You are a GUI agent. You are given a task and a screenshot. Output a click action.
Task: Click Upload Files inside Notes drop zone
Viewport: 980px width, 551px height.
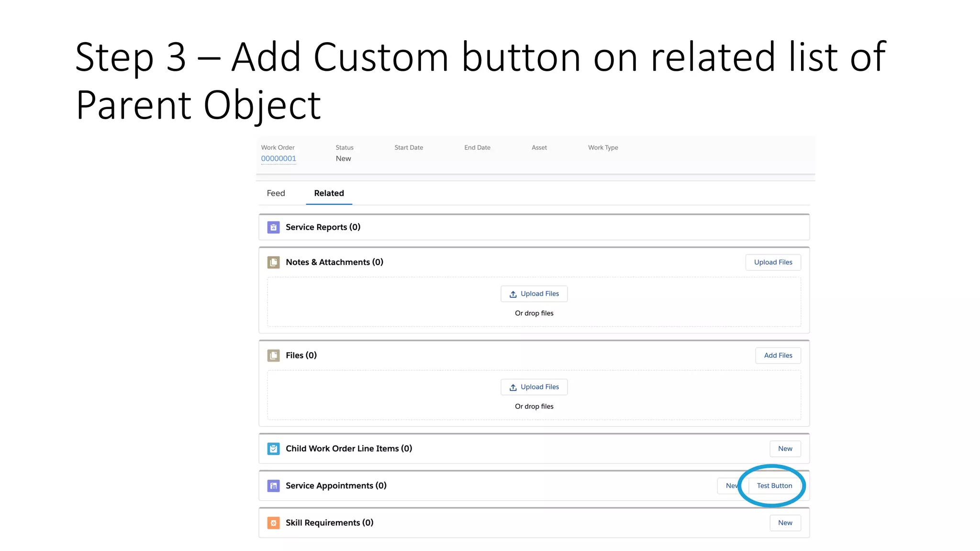coord(534,294)
